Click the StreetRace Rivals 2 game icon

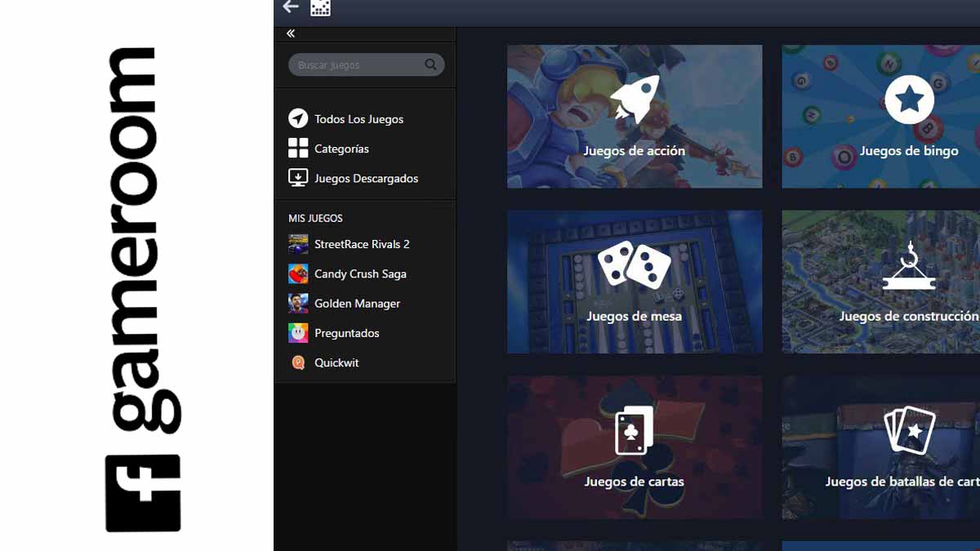tap(298, 244)
